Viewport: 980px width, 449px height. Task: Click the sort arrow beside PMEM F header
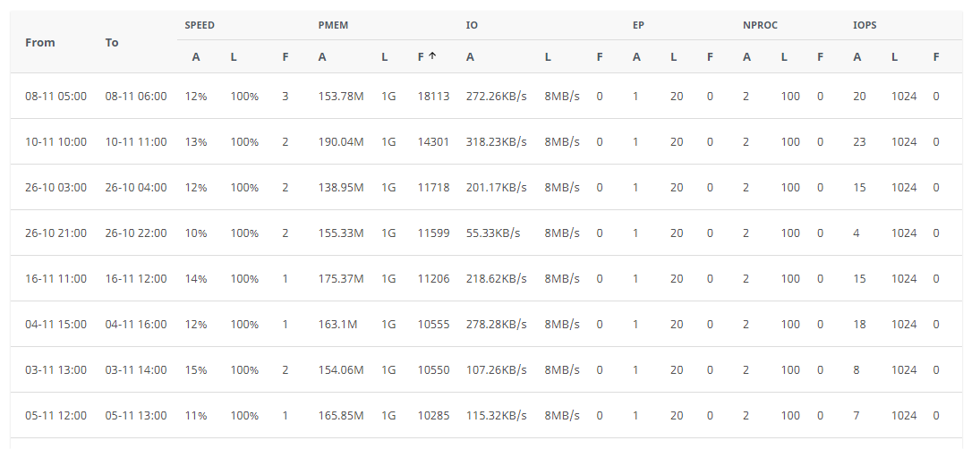point(432,56)
